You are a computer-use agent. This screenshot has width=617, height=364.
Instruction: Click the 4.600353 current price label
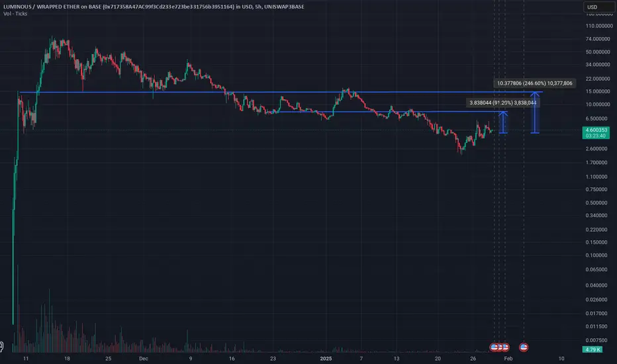pos(596,130)
